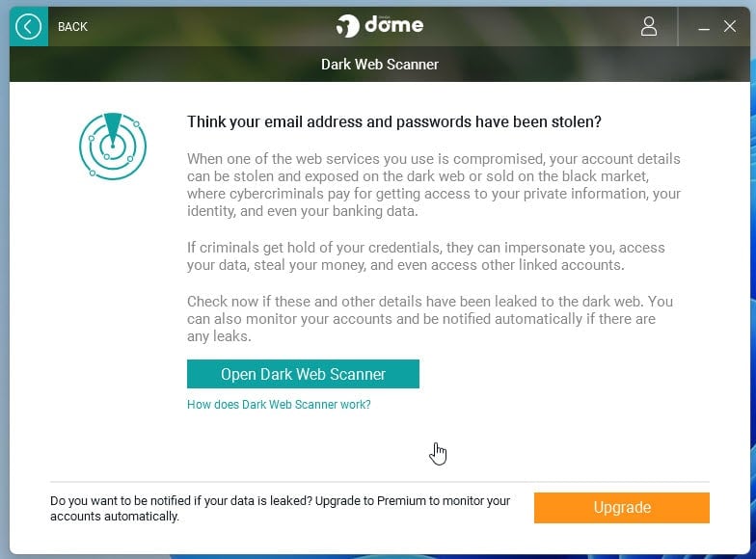Click the BACK label text

[73, 27]
